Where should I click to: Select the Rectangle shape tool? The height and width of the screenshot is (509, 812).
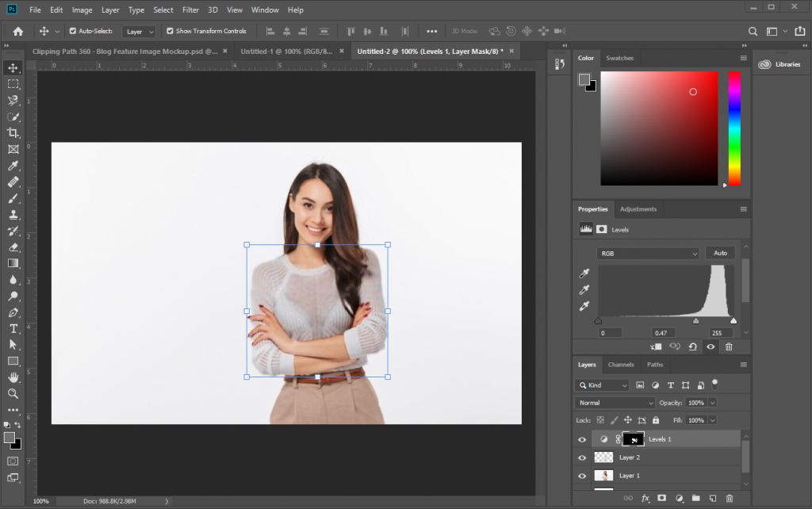(x=13, y=362)
